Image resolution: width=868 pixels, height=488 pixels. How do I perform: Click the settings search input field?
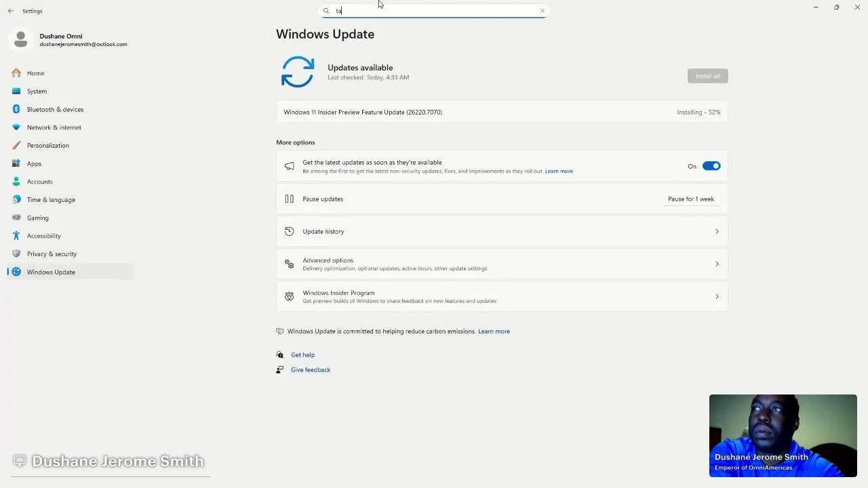(434, 11)
